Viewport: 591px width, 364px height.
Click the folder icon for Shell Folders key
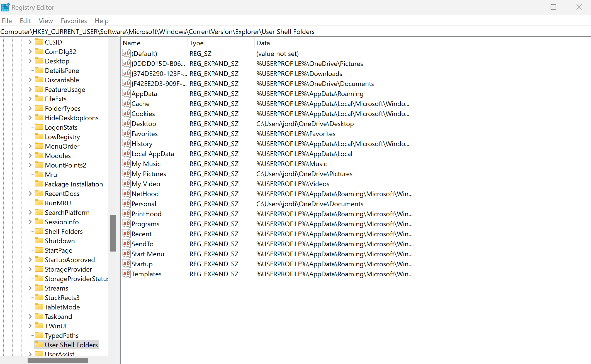coord(39,231)
